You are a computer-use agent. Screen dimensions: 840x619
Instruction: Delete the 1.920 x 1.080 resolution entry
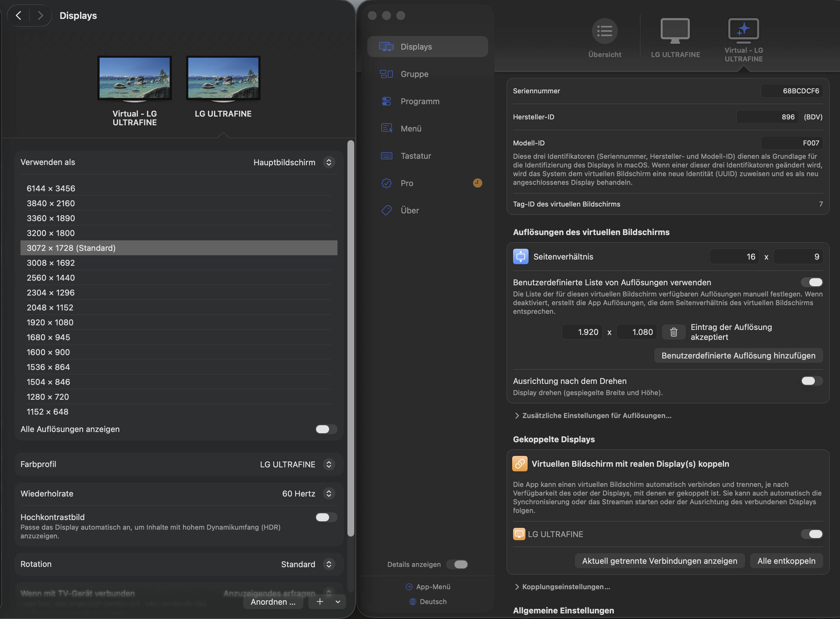pos(673,332)
